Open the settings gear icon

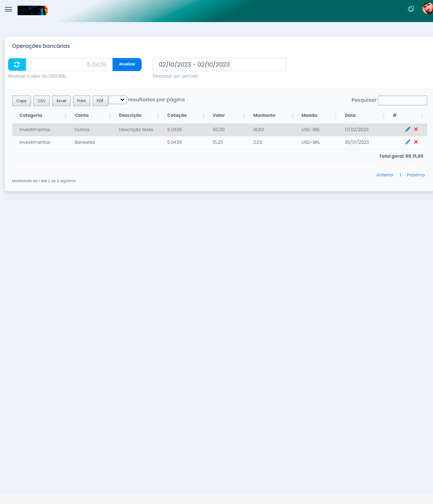(411, 9)
